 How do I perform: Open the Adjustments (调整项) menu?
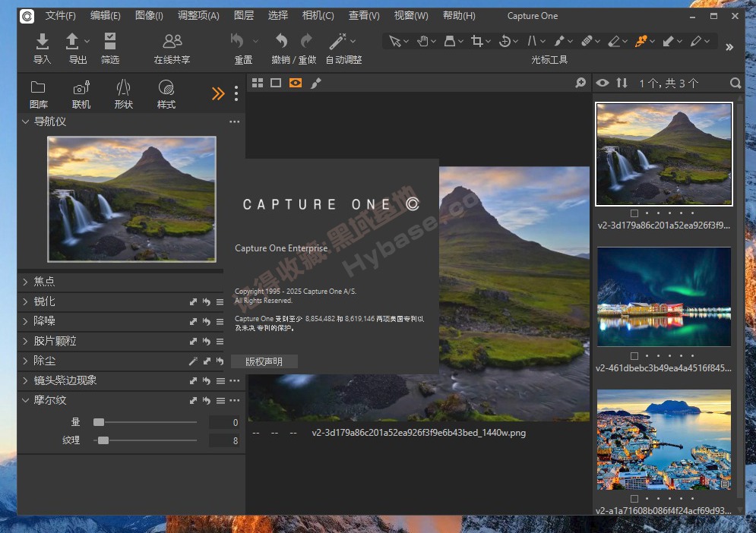coord(198,16)
